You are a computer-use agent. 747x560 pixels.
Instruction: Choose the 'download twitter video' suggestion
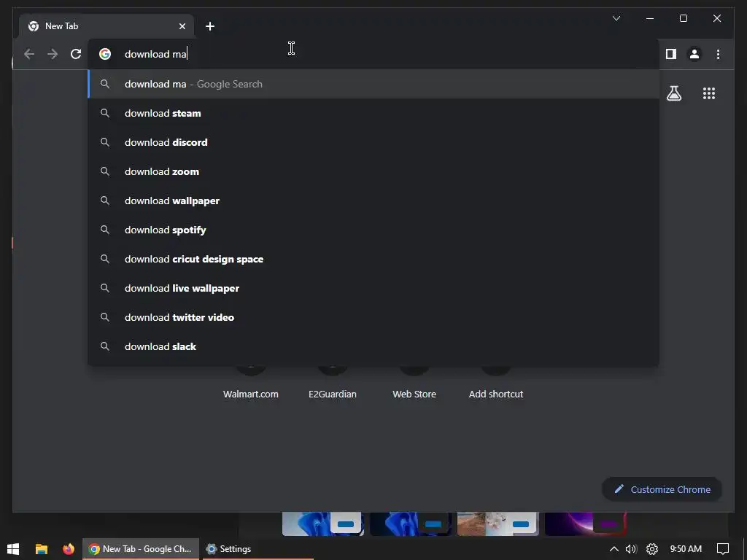[x=373, y=317]
